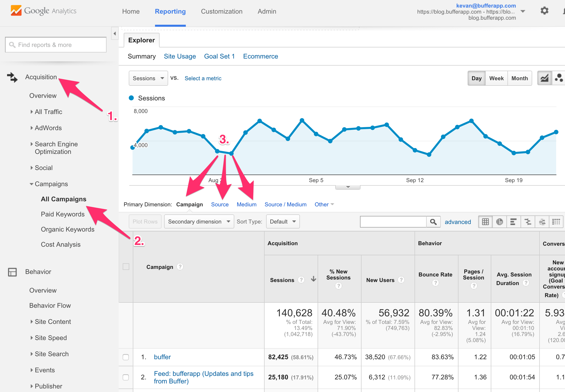Check the Feed: bufferapp row checkbox

(126, 377)
